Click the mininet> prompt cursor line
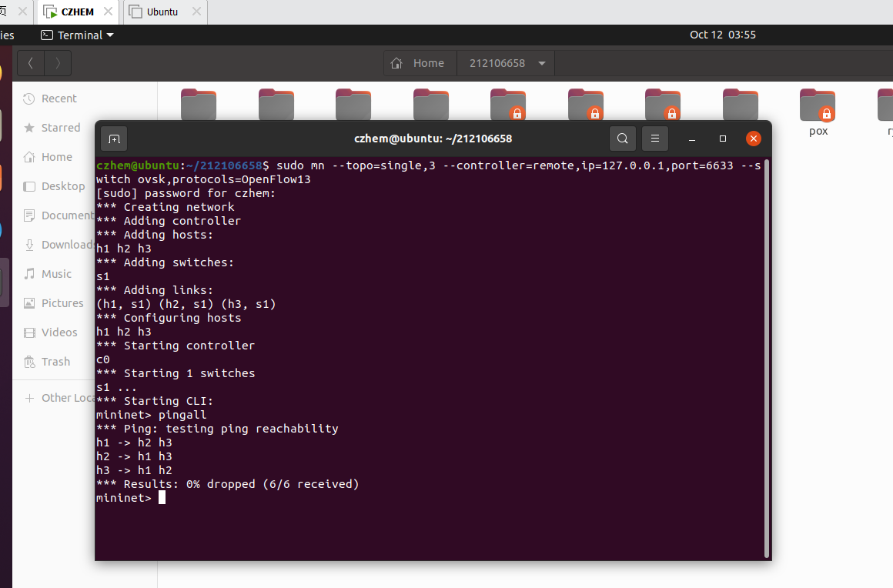 [131, 498]
